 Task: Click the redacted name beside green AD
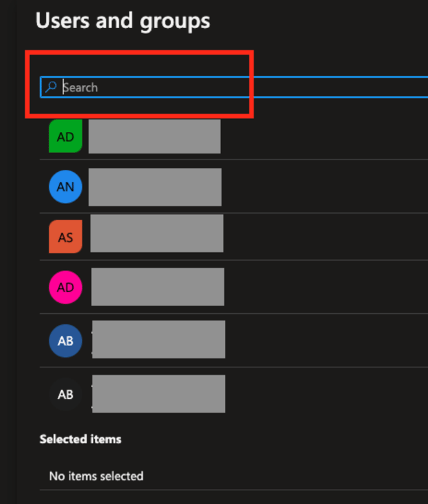(154, 137)
